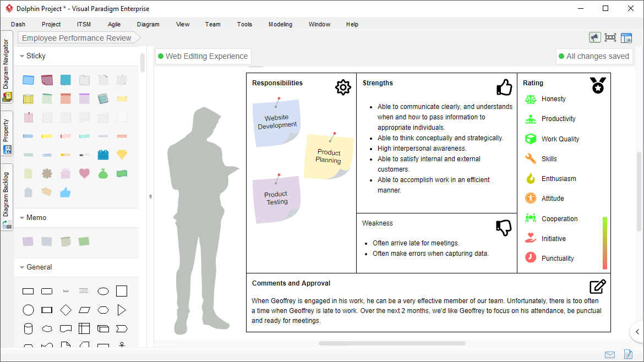644x362 pixels.
Task: Click the green-to-red rating gradient bar
Action: click(x=604, y=243)
